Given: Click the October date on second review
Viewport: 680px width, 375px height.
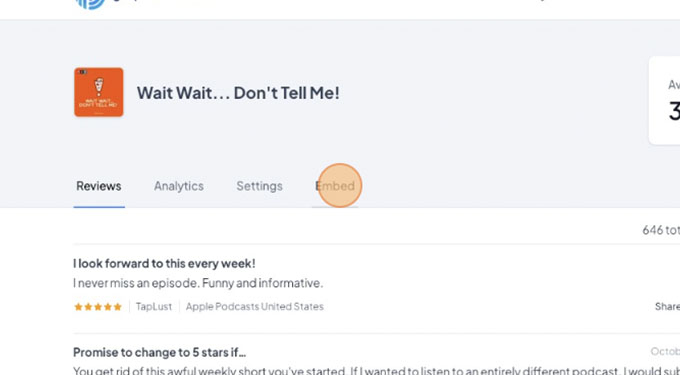Looking at the screenshot, I should click(x=665, y=351).
